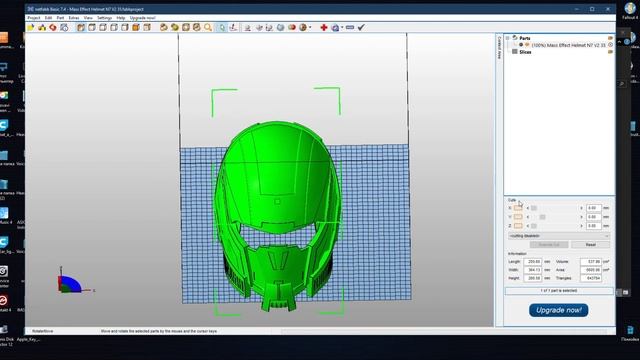Screen dimensions: 640x360
Task: Click the Volume value field
Action: click(x=591, y=262)
